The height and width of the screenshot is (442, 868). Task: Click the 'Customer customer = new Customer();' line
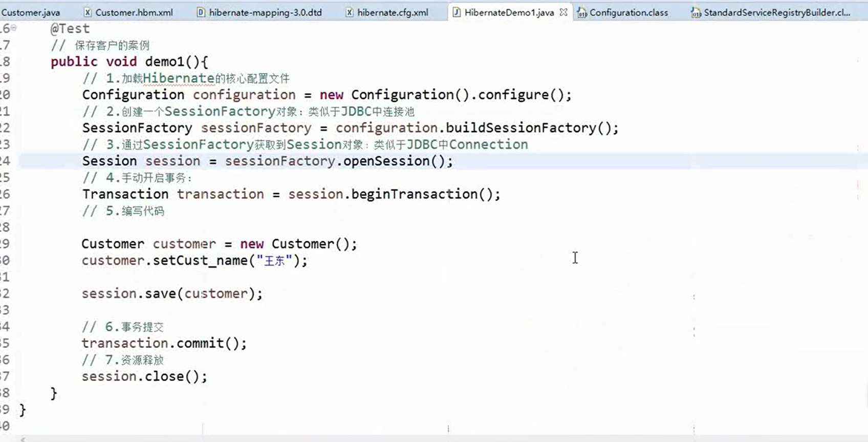(x=220, y=244)
